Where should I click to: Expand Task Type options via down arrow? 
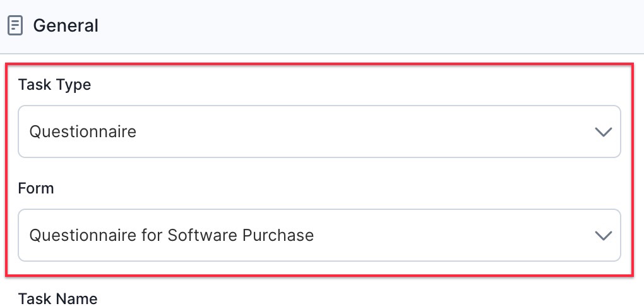[604, 132]
